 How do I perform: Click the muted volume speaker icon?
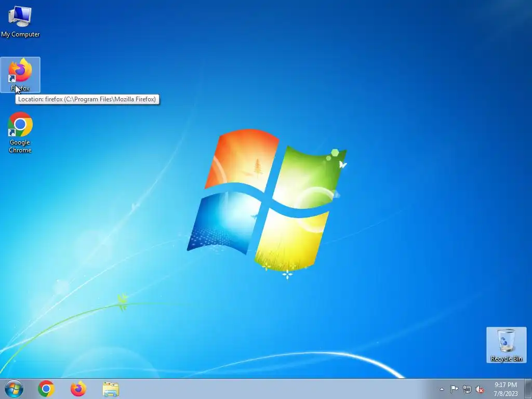pyautogui.click(x=480, y=390)
